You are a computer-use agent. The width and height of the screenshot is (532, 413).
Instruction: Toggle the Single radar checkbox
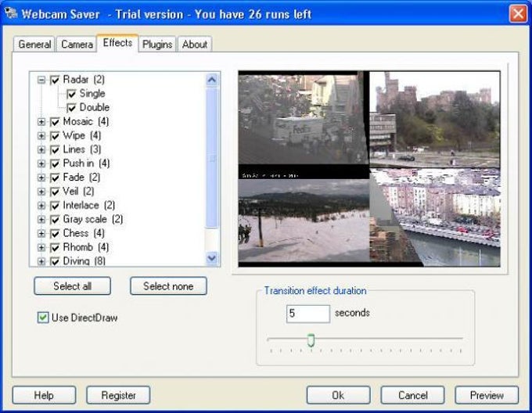point(71,94)
